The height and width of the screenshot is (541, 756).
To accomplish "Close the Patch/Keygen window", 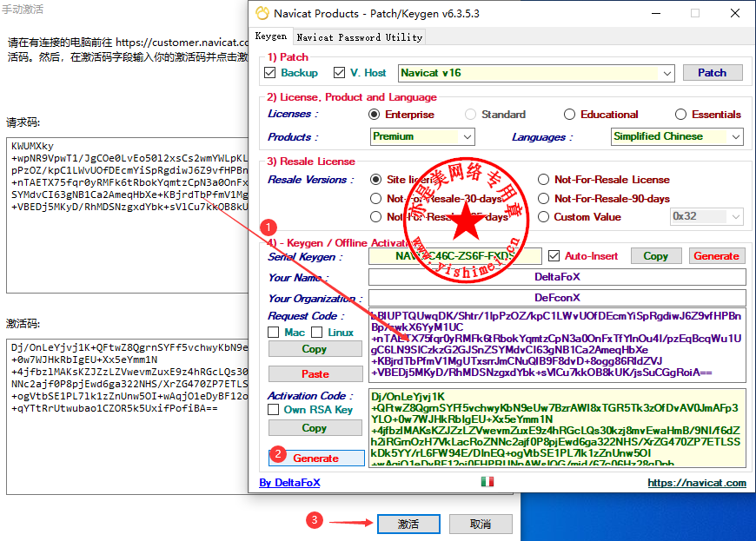I will [x=735, y=13].
